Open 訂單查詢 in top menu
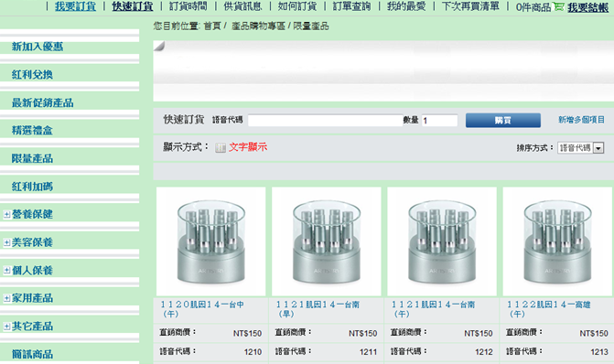This screenshot has width=614, height=364. [351, 6]
